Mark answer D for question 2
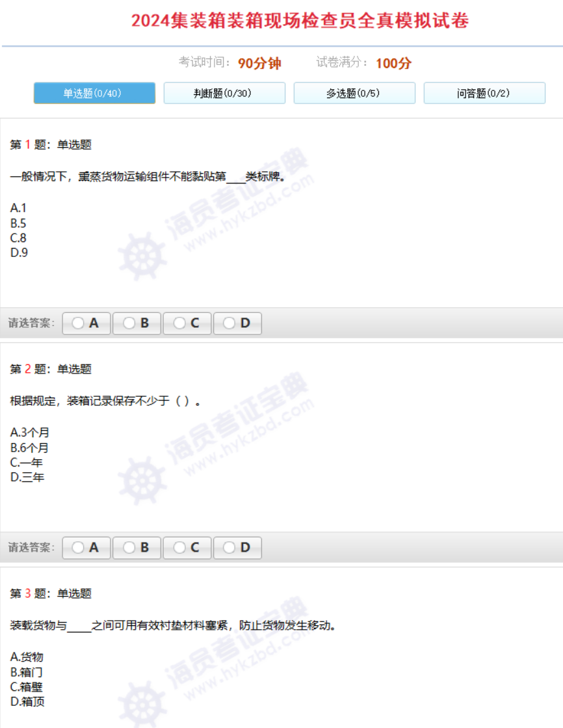Image resolution: width=563 pixels, height=728 pixels. point(237,548)
